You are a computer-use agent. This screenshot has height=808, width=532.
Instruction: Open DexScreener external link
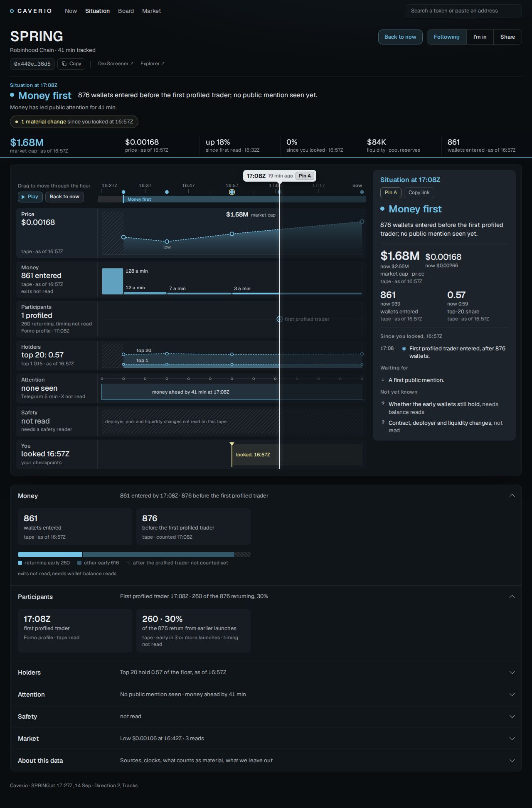[x=116, y=64]
